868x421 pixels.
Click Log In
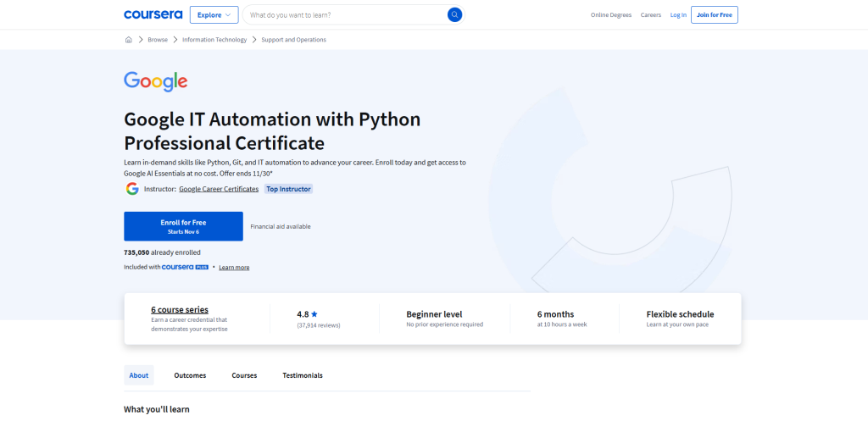[x=678, y=15]
